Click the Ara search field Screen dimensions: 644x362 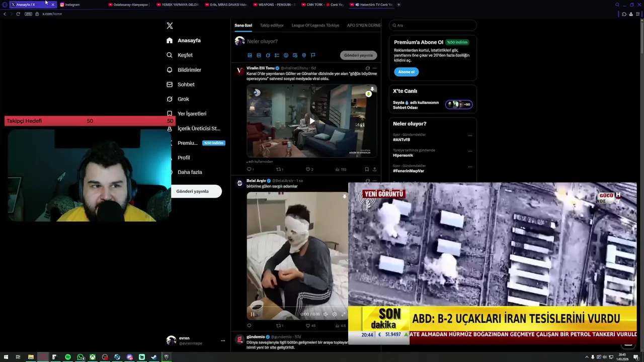[x=433, y=25]
